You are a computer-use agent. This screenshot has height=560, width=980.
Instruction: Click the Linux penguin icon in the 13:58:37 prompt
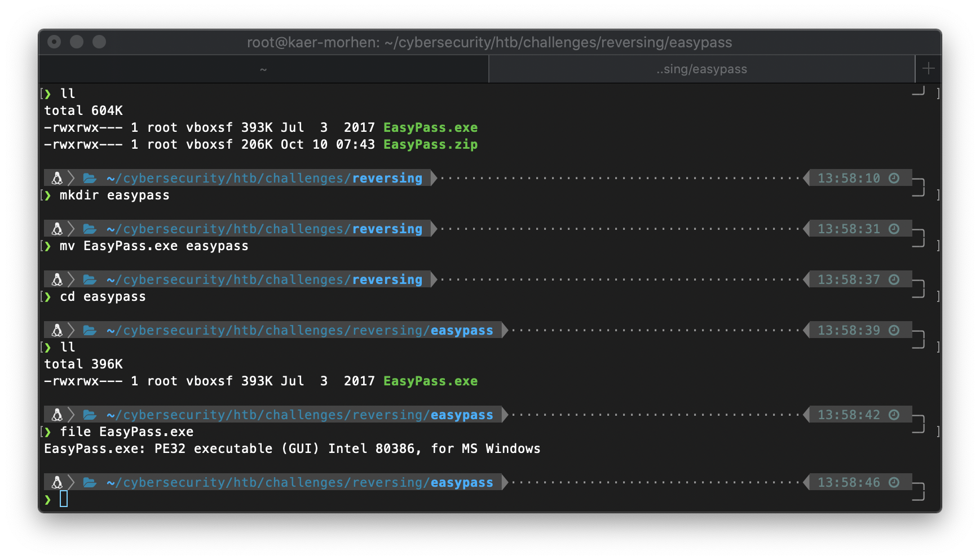(x=57, y=279)
